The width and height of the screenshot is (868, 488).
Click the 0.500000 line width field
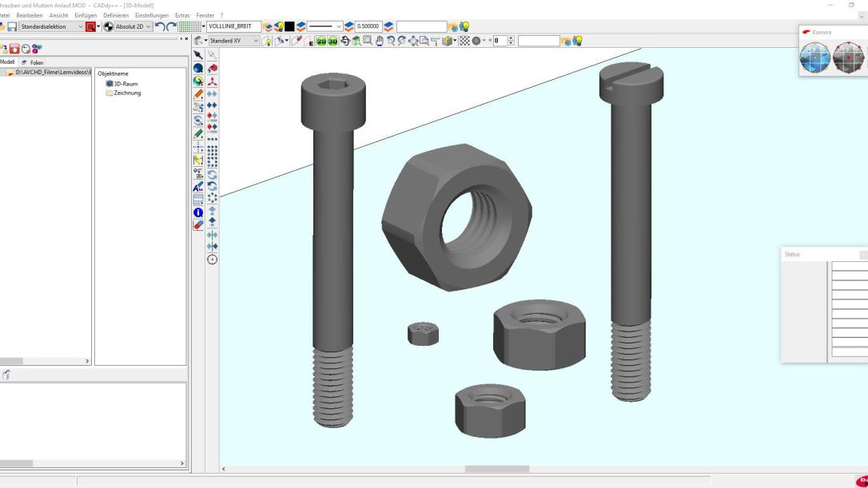[368, 26]
